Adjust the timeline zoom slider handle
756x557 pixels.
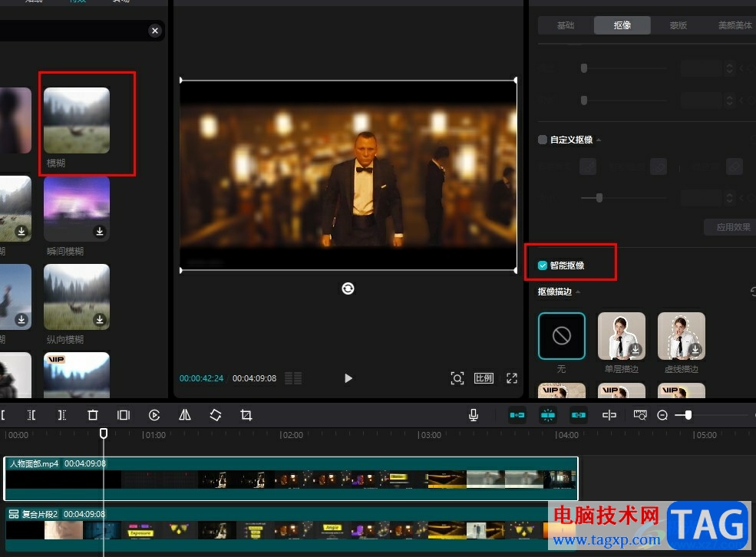(x=688, y=415)
